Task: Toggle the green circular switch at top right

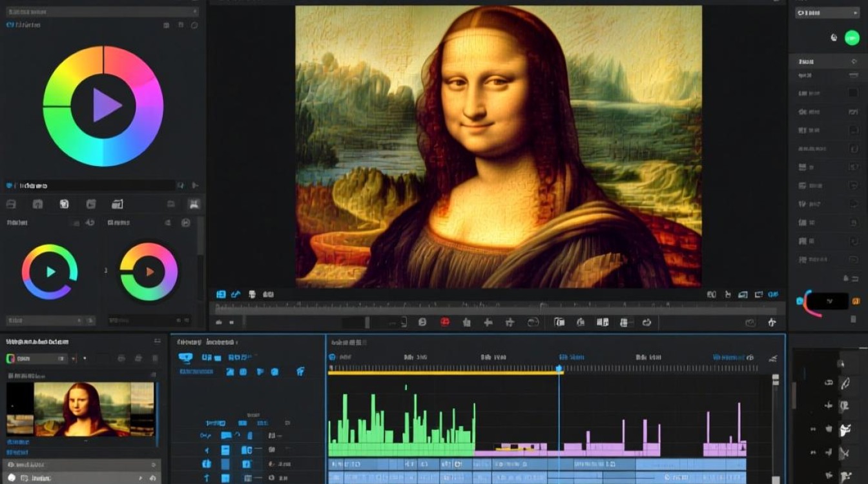Action: [x=852, y=37]
